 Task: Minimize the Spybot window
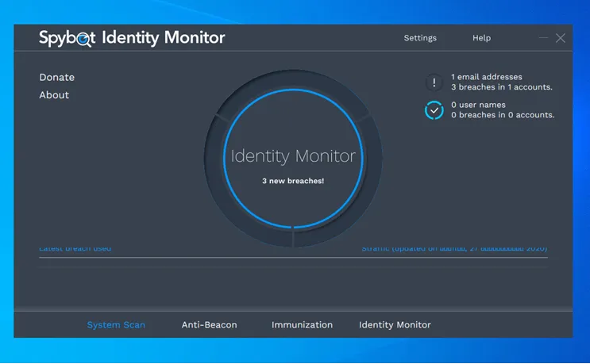(x=543, y=38)
